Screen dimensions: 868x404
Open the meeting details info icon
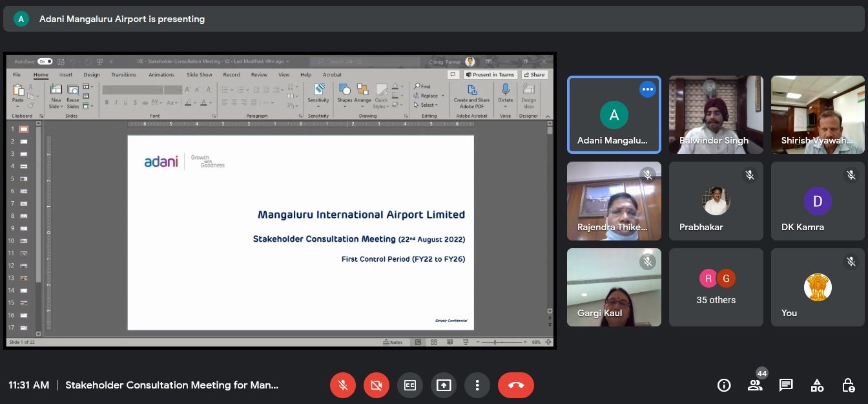[x=724, y=385]
